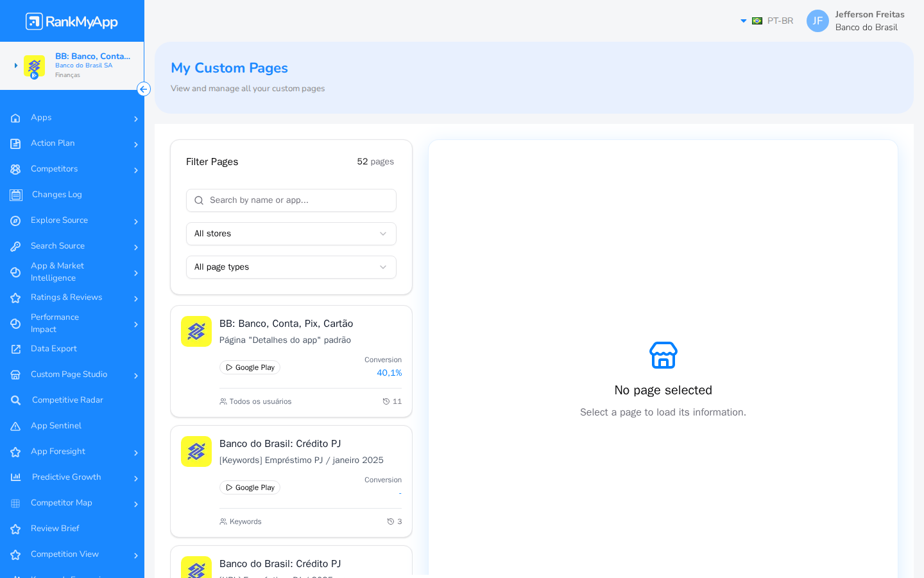Click the Ratings & Reviews star icon

click(x=15, y=298)
